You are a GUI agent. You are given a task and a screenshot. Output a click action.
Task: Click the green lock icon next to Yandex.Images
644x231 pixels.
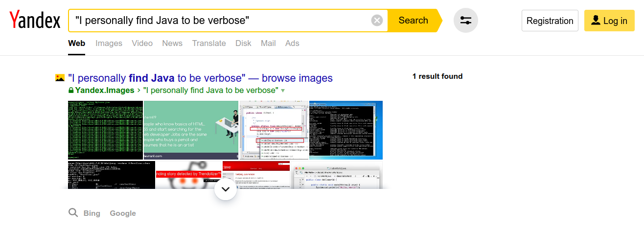coord(71,91)
